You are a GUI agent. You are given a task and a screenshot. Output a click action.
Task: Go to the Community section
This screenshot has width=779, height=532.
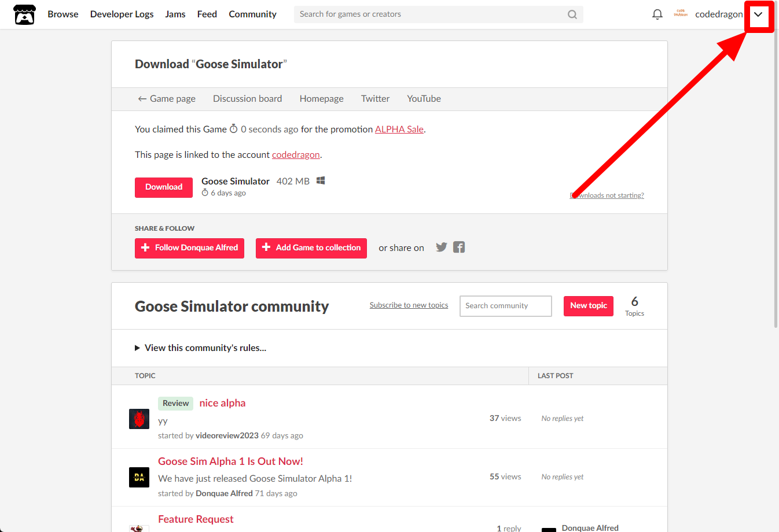tap(252, 14)
